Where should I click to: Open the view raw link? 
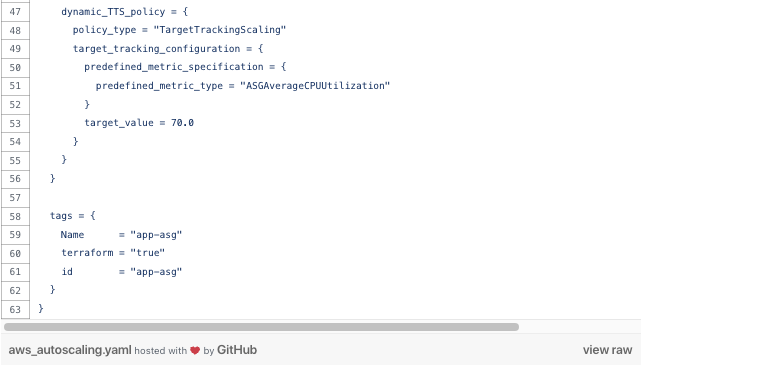(607, 350)
